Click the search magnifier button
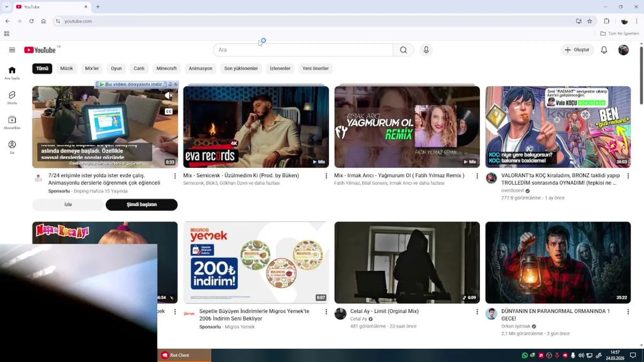The height and width of the screenshot is (362, 644). point(404,50)
